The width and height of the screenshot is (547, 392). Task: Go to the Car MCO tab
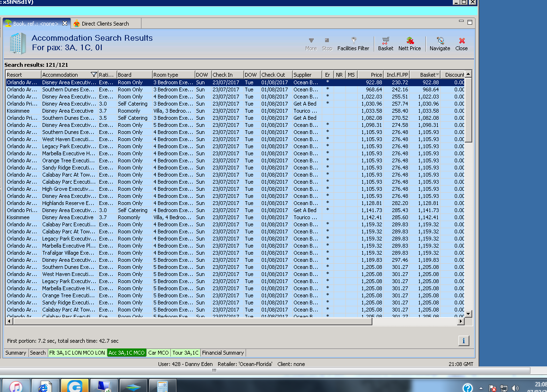pos(158,353)
